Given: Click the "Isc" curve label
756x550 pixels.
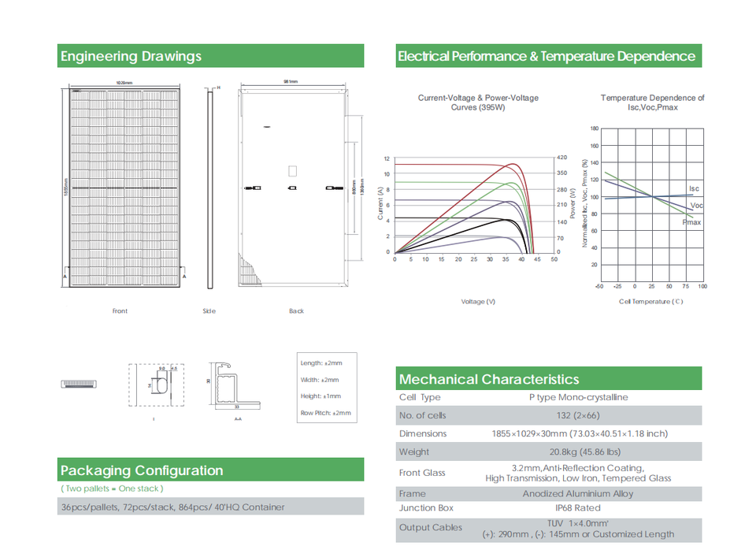Looking at the screenshot, I should click(x=694, y=188).
